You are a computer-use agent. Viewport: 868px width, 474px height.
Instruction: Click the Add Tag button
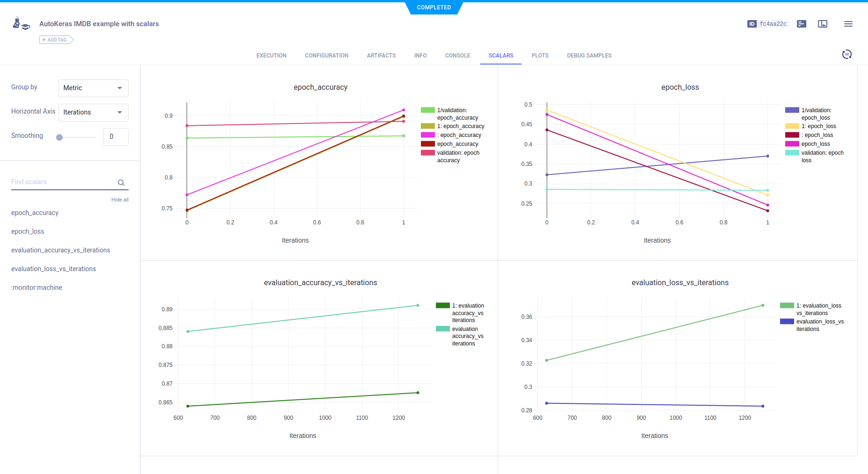point(56,40)
